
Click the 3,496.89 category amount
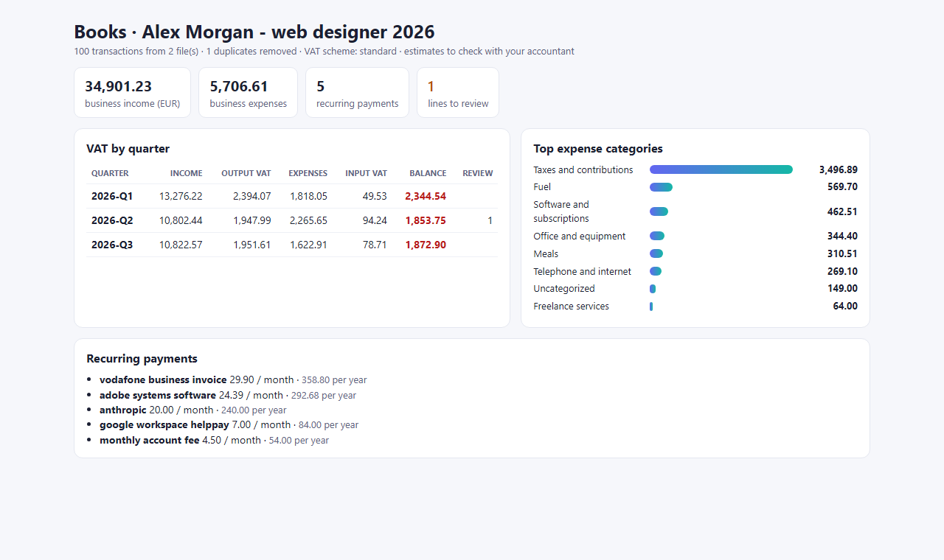(x=839, y=169)
